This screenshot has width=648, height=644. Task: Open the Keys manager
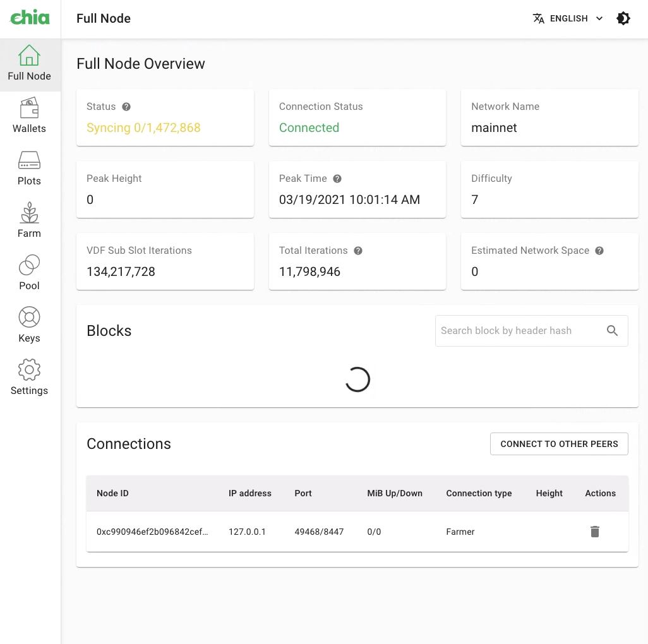pos(29,325)
